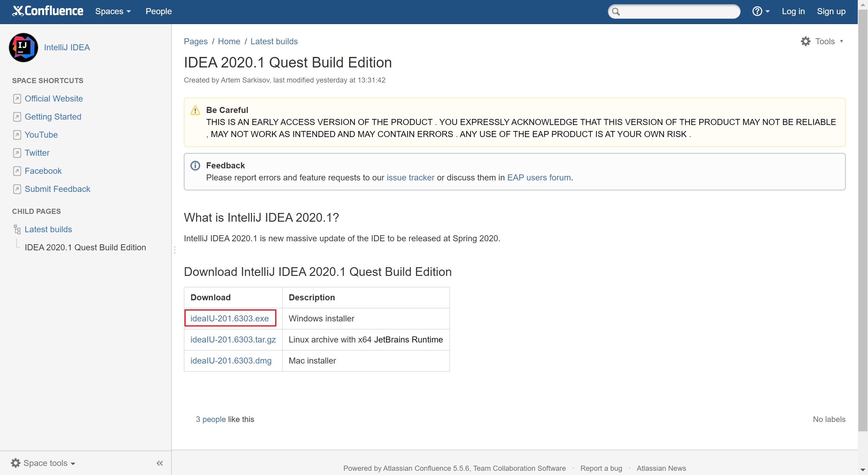
Task: Open the Spaces dropdown menu
Action: pos(113,11)
